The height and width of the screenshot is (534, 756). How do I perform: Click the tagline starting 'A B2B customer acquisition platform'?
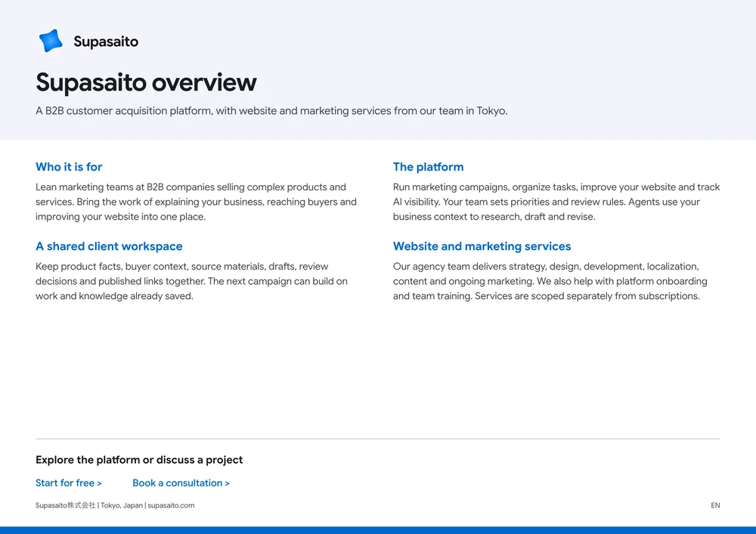click(271, 111)
